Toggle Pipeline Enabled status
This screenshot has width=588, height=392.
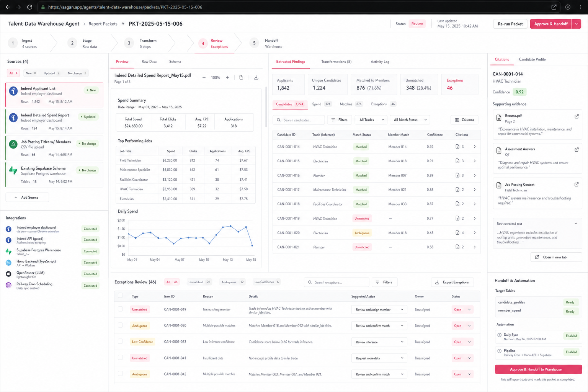pos(571,352)
